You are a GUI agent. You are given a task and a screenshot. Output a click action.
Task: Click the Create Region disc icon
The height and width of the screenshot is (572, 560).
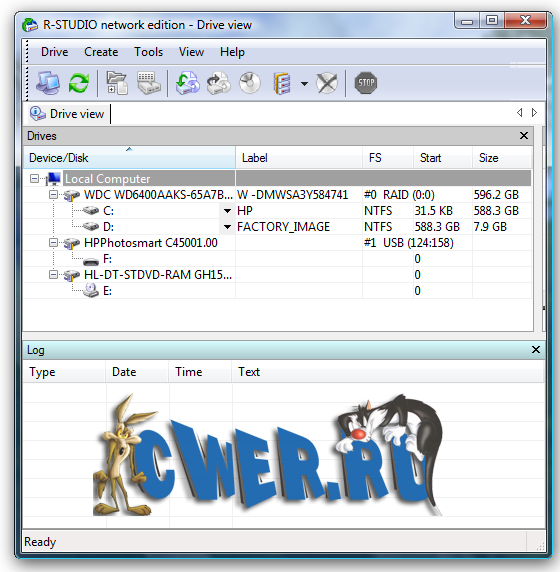tap(250, 83)
